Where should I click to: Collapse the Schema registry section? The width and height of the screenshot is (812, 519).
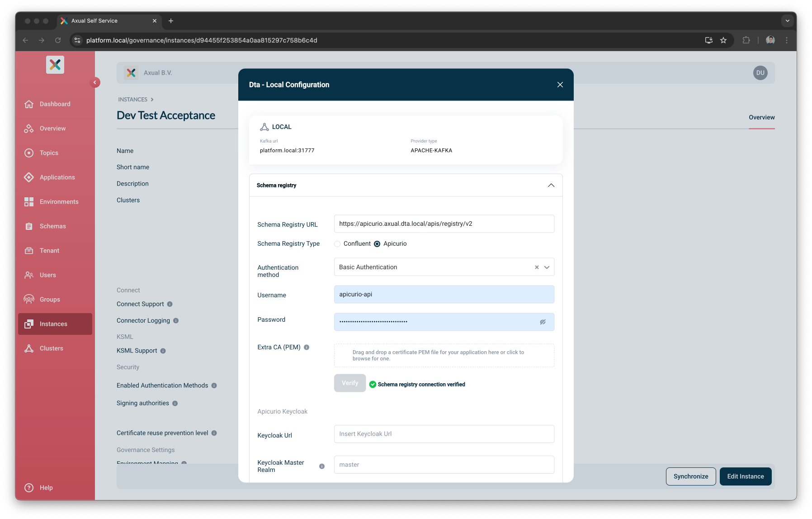551,186
